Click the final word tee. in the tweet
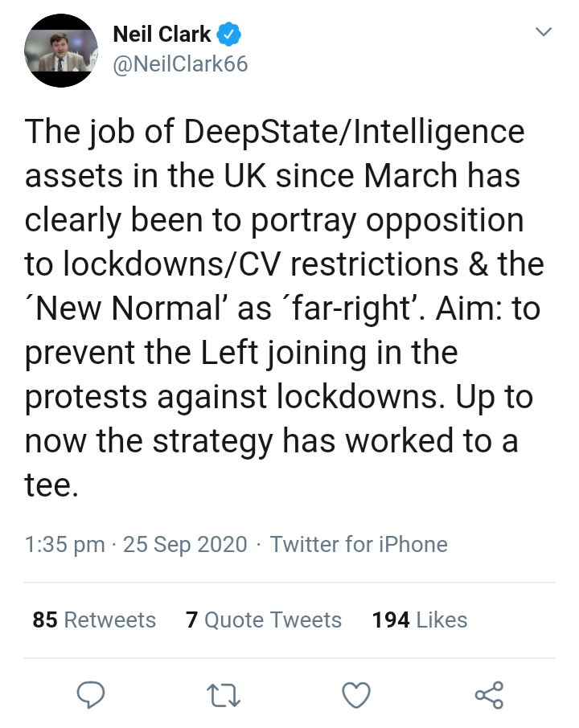Image resolution: width=579 pixels, height=728 pixels. point(52,485)
